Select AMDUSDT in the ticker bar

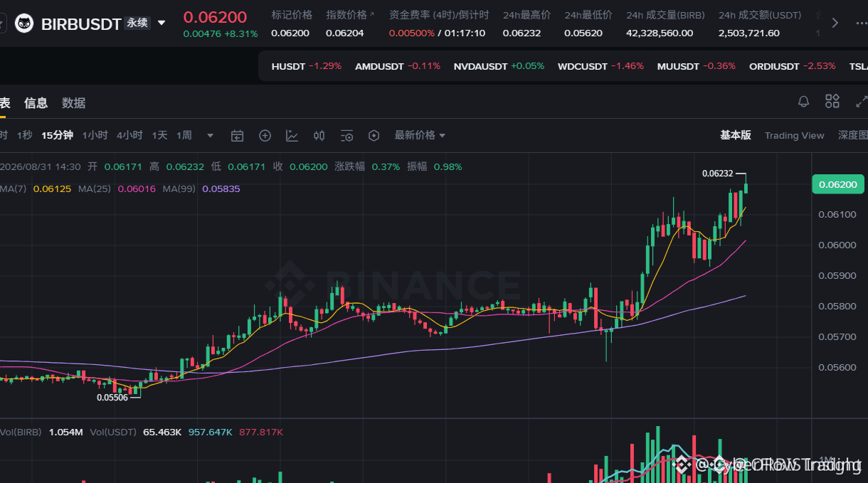click(x=398, y=66)
